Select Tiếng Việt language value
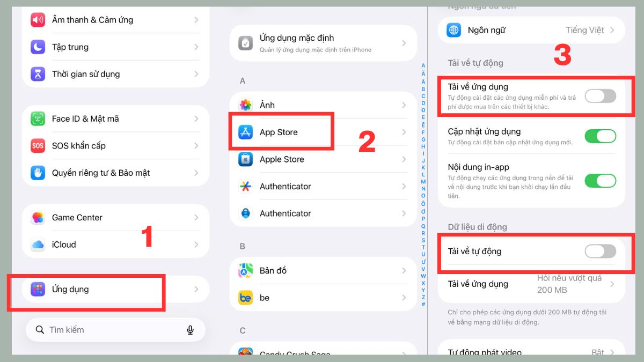This screenshot has width=644, height=362. pyautogui.click(x=585, y=30)
